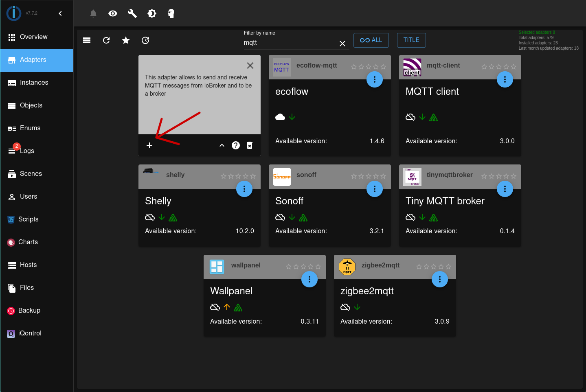The height and width of the screenshot is (392, 586).
Task: Collapse the left navigation sidebar
Action: [x=60, y=13]
